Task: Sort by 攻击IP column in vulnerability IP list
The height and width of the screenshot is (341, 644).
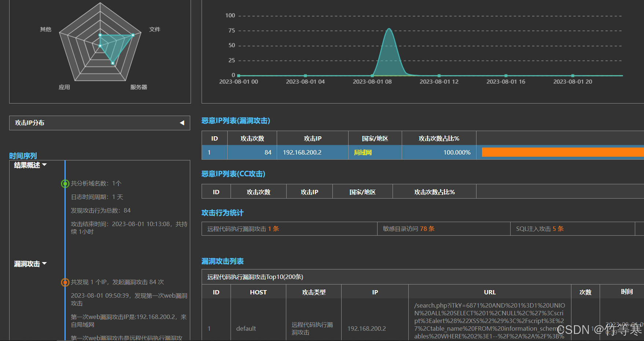Action: 313,138
